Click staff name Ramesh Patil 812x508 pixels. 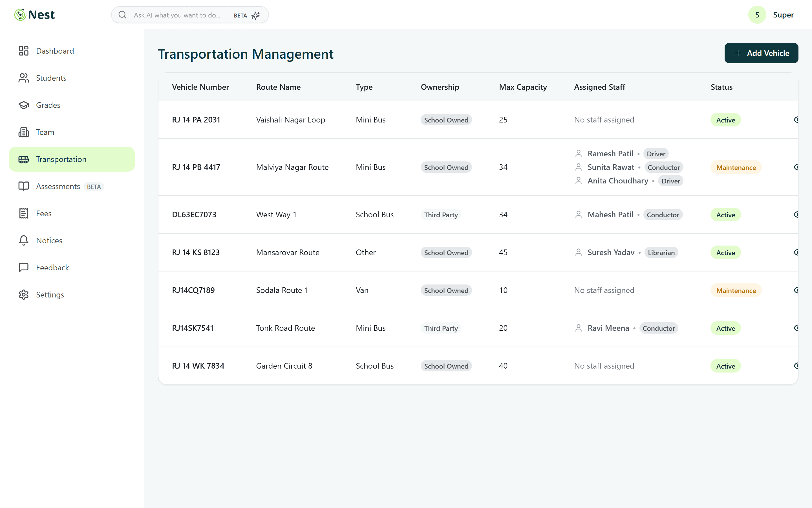[x=610, y=154]
